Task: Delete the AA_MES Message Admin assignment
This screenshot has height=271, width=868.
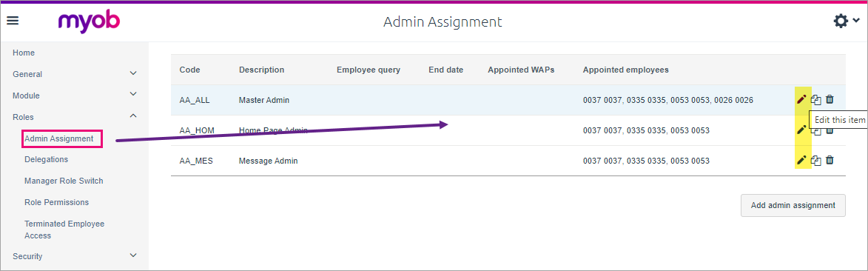Action: [830, 161]
